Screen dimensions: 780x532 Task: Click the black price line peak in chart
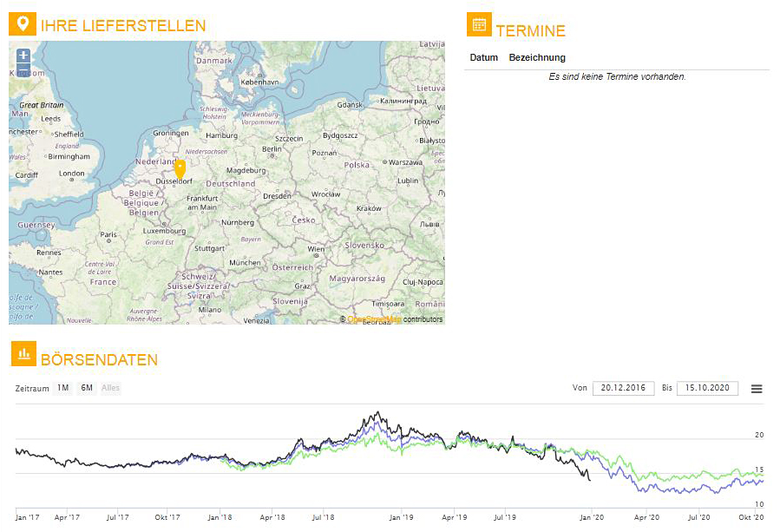pyautogui.click(x=377, y=414)
